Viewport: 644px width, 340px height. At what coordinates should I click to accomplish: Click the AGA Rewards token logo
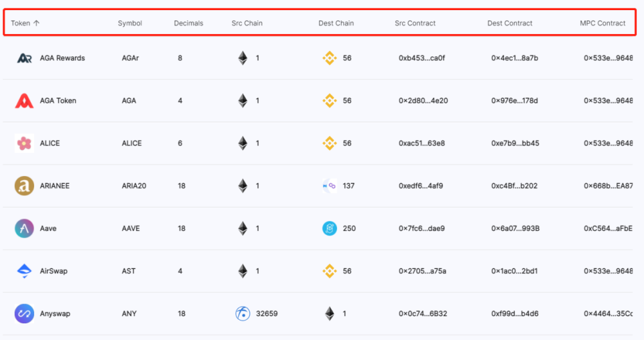(x=24, y=58)
